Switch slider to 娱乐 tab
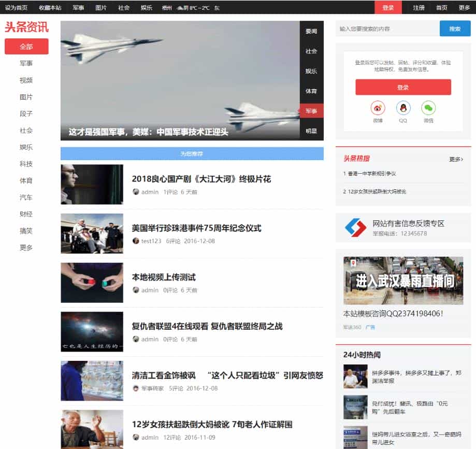 [x=311, y=71]
